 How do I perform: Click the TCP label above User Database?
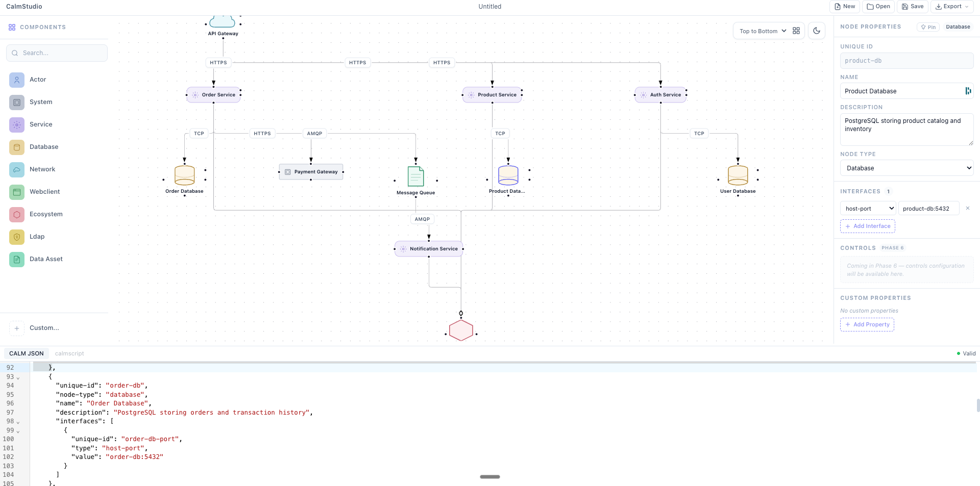tap(699, 134)
